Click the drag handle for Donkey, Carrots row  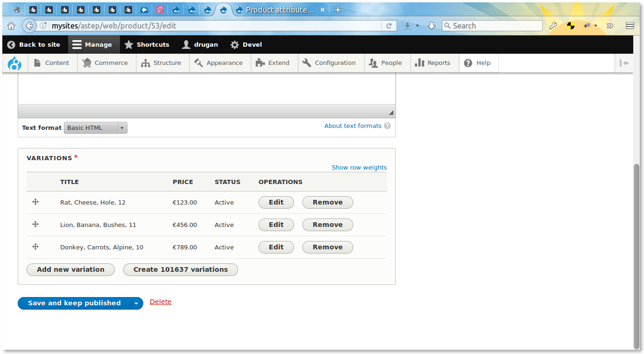(x=35, y=247)
